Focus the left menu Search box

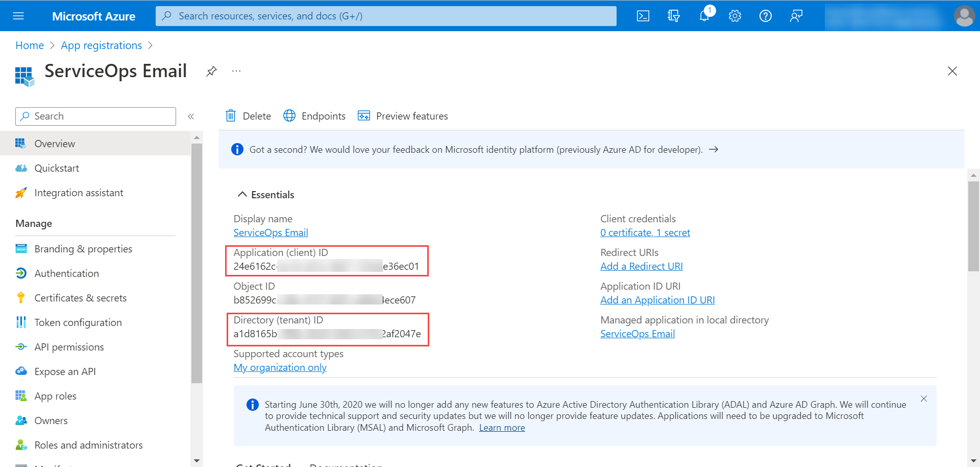pyautogui.click(x=95, y=116)
